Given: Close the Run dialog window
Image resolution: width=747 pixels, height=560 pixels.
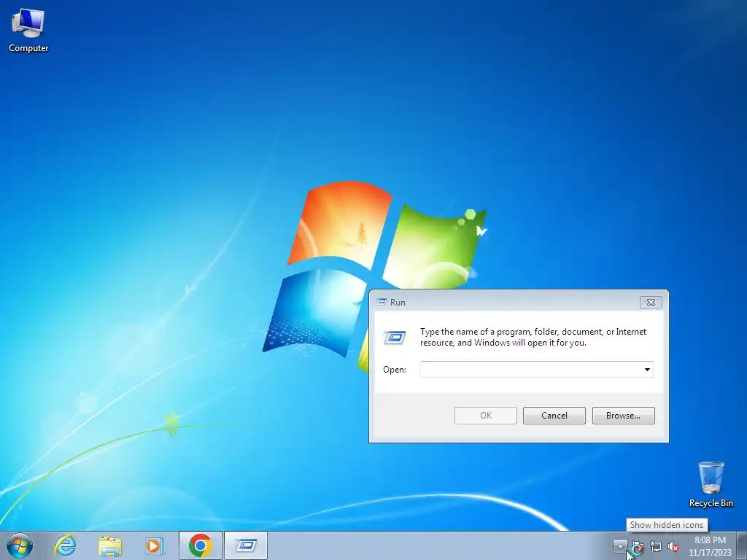Looking at the screenshot, I should pyautogui.click(x=651, y=302).
